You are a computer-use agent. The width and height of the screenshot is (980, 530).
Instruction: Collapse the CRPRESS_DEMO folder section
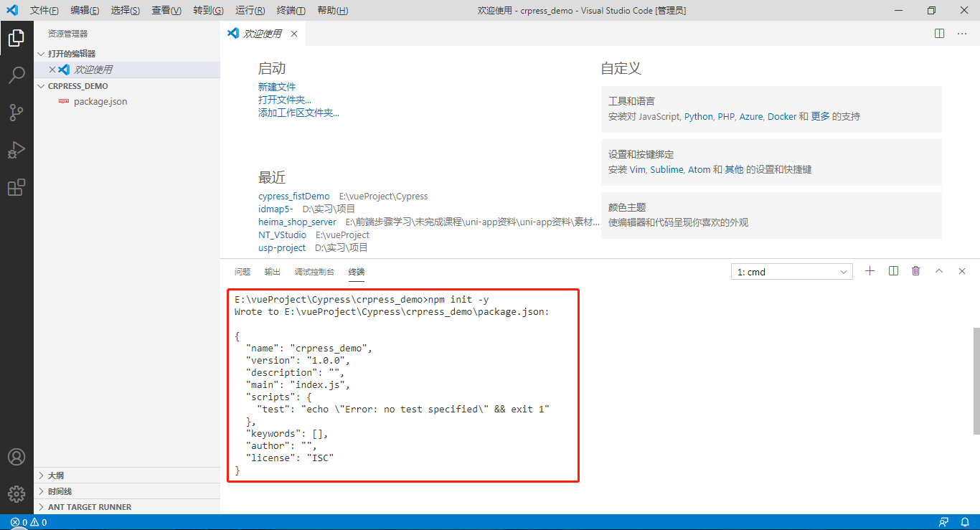coord(127,86)
